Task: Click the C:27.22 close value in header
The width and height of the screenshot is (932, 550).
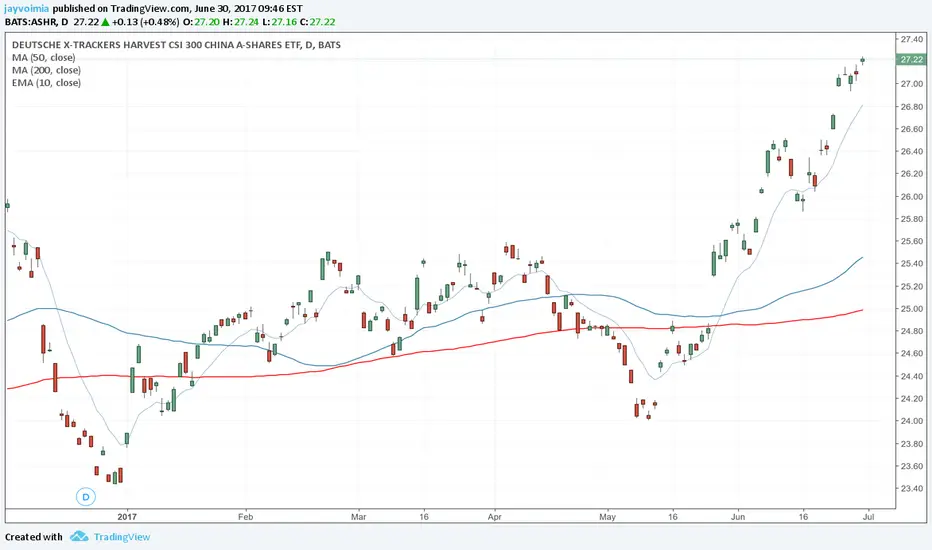Action: click(317, 22)
